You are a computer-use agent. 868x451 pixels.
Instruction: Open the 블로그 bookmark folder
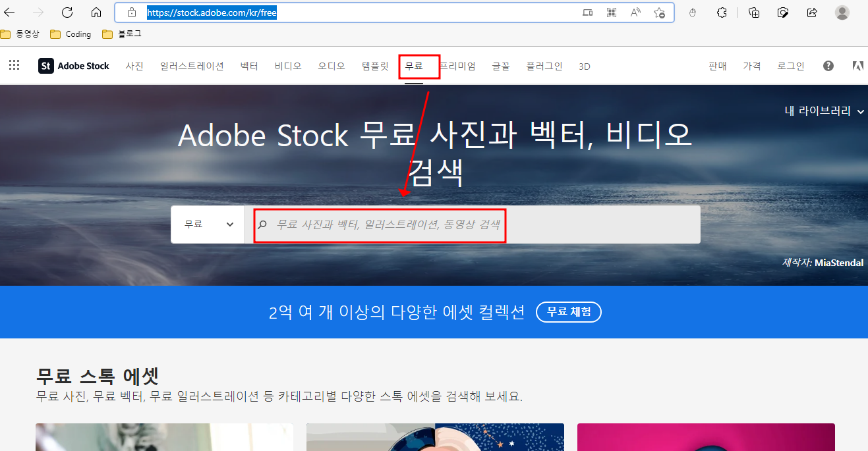[122, 34]
